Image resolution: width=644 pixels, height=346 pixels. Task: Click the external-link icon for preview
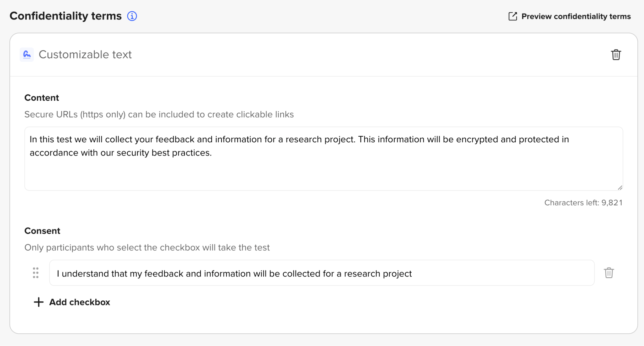coord(513,16)
